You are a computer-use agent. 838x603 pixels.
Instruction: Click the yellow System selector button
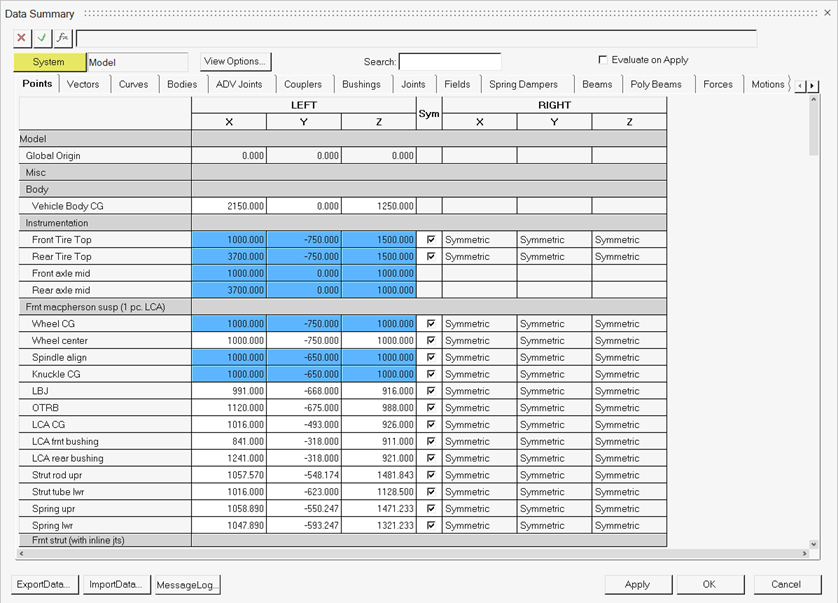(49, 62)
